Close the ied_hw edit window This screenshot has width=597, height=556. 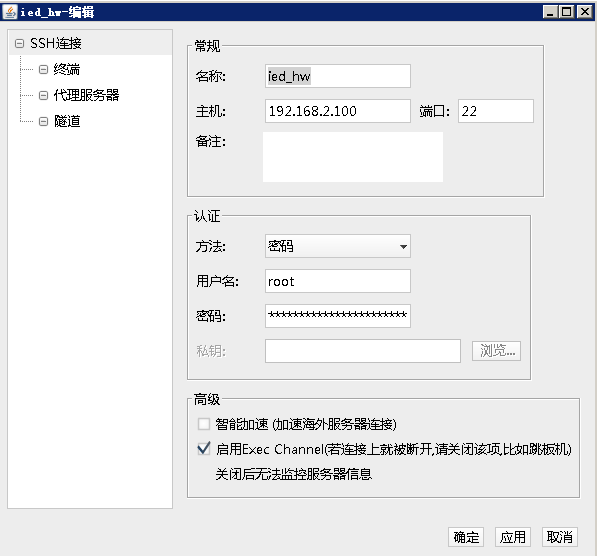click(585, 12)
